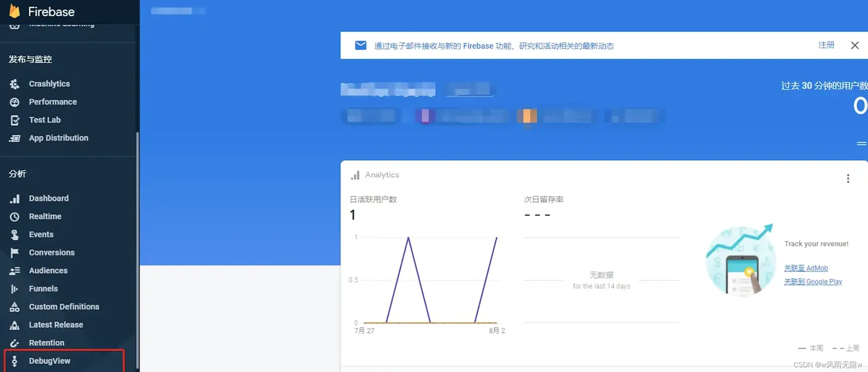Click the App Distribution icon
Viewport: 868px width, 372px height.
tap(15, 138)
